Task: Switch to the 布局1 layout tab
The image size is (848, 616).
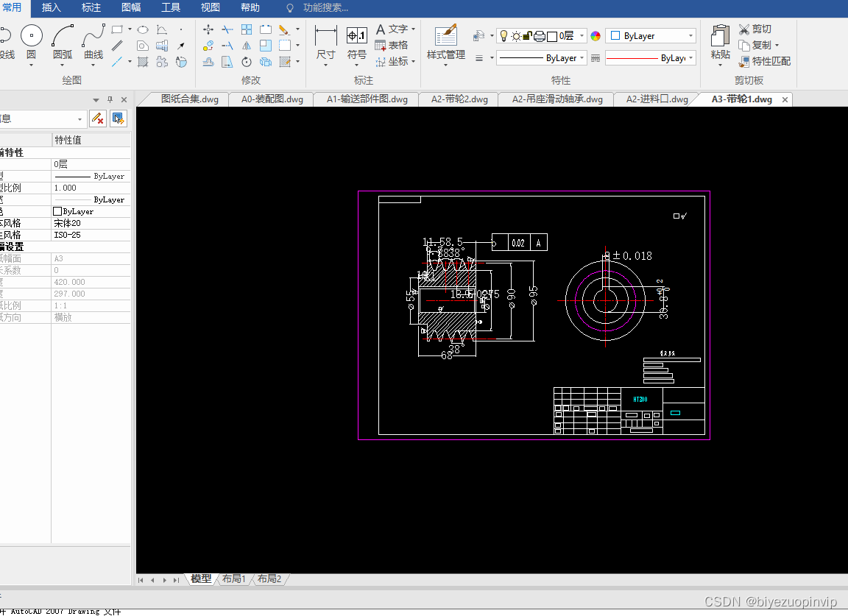Action: (x=233, y=579)
